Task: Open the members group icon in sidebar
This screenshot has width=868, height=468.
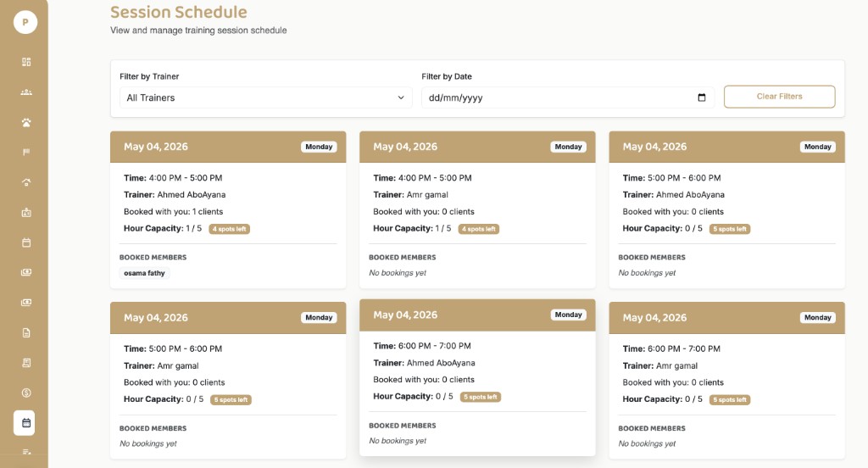Action: [26, 92]
